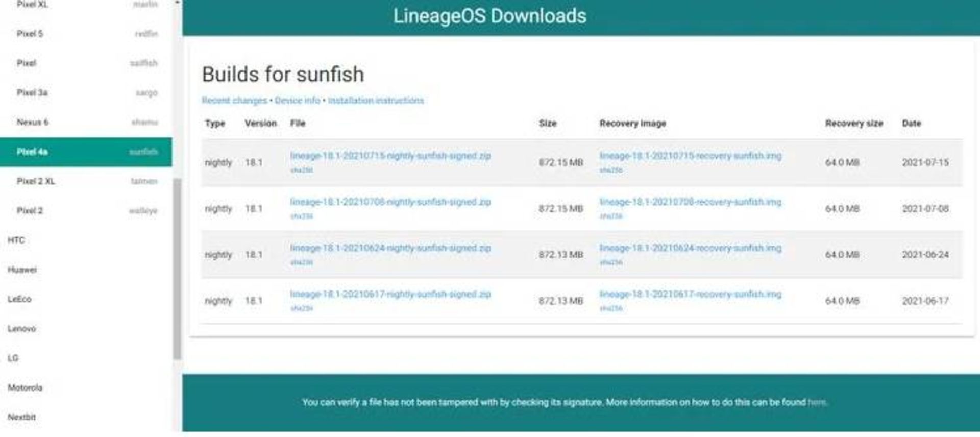980x437 pixels.
Task: Click the Recovery size column header
Action: [854, 124]
